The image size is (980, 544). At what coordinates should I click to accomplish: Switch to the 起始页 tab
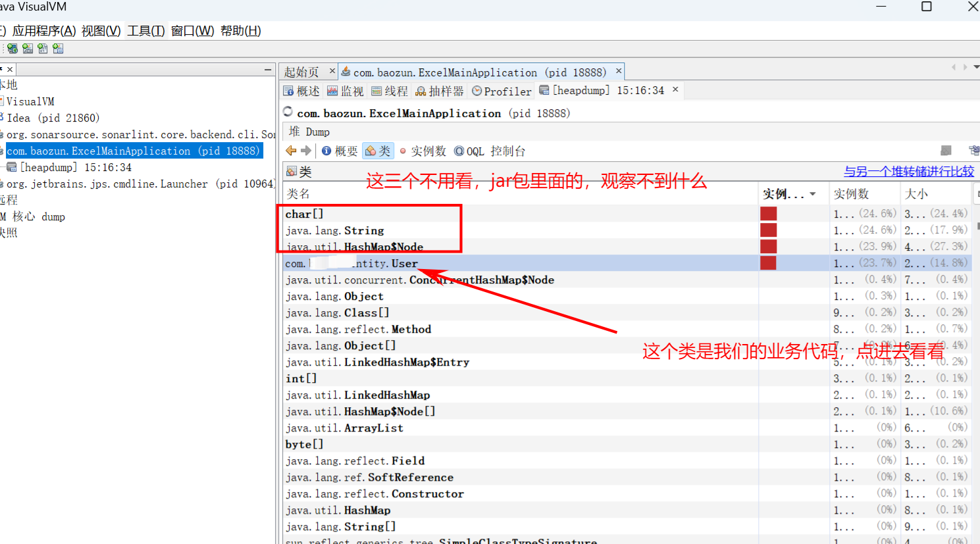click(x=301, y=72)
